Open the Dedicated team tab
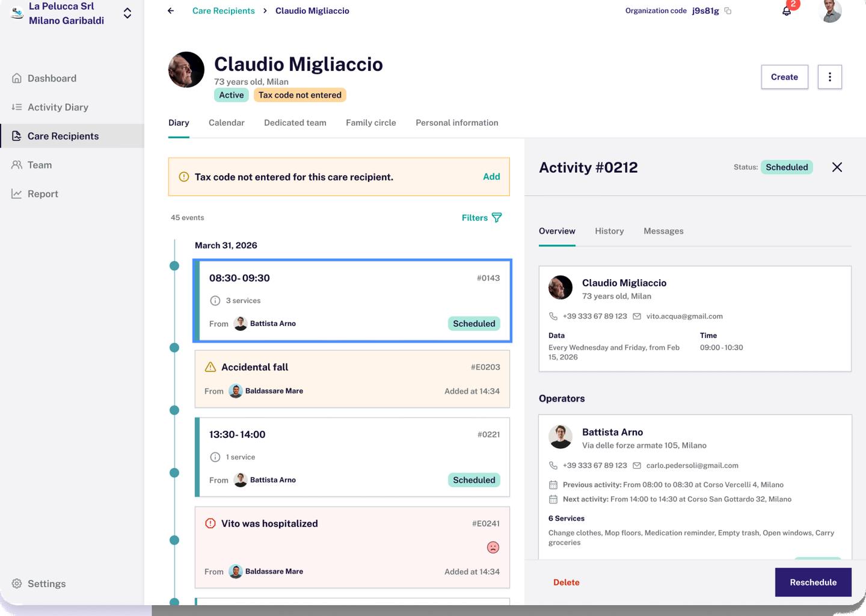Image resolution: width=866 pixels, height=616 pixels. click(295, 123)
